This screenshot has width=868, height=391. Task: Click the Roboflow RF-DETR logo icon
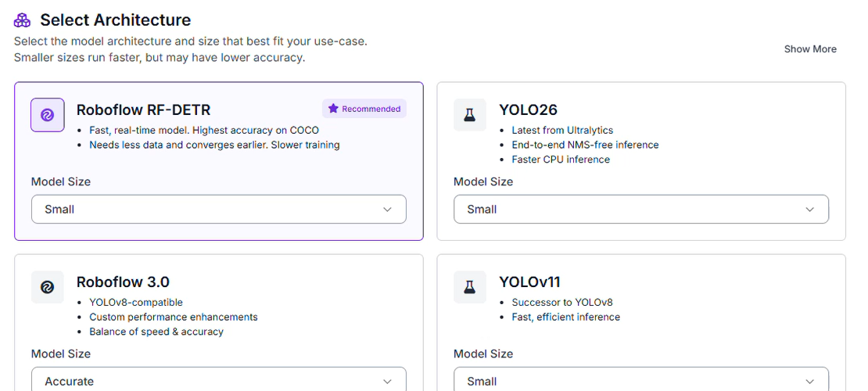pos(47,115)
